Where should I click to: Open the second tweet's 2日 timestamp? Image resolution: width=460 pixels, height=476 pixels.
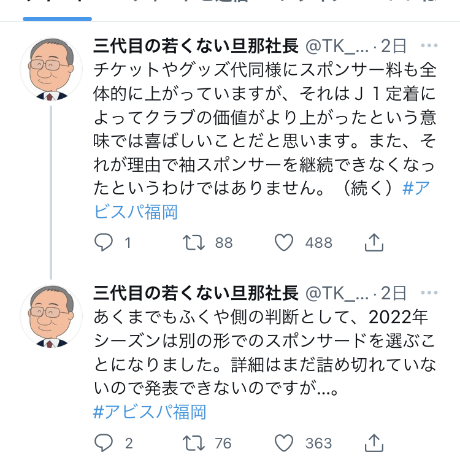[393, 293]
